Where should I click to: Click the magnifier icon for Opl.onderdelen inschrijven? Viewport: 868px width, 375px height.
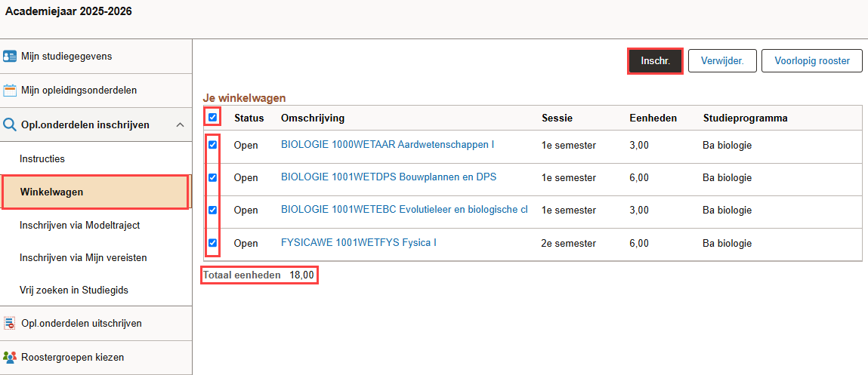pos(9,125)
